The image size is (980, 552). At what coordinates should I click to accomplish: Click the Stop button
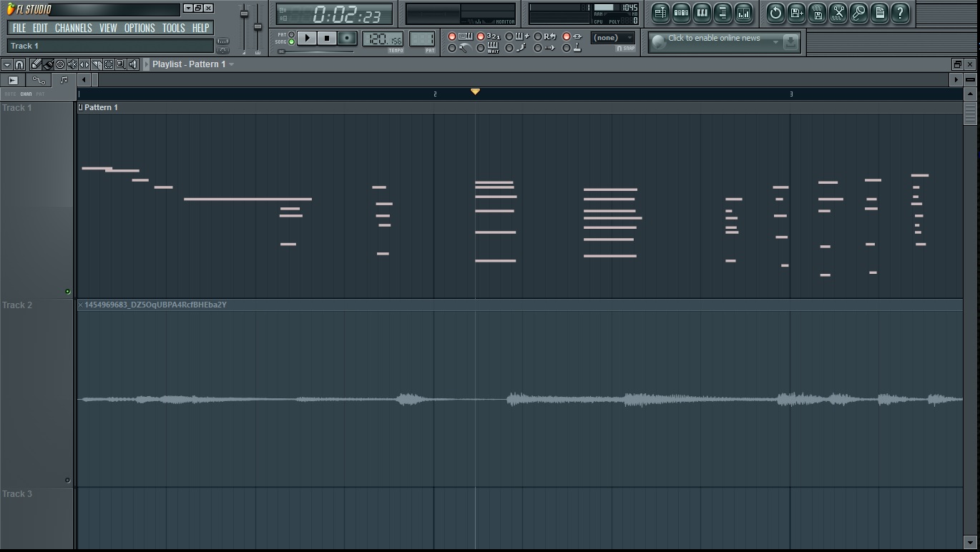327,38
